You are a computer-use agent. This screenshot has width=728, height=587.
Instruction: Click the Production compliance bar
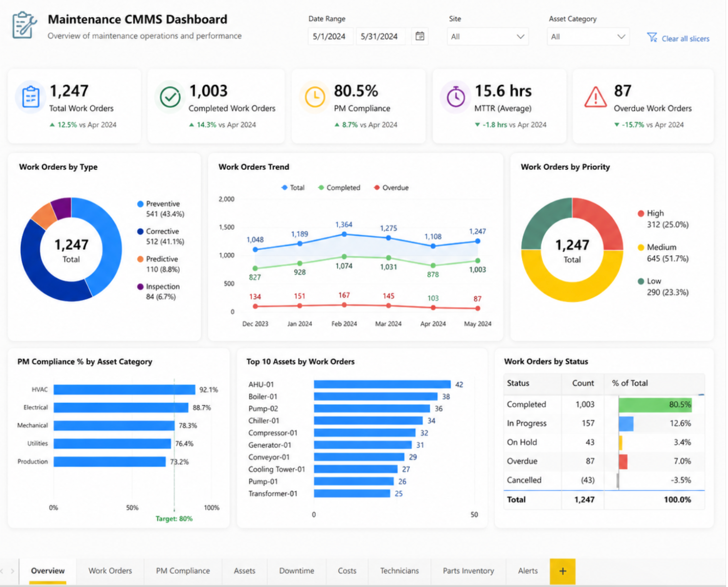(110, 462)
